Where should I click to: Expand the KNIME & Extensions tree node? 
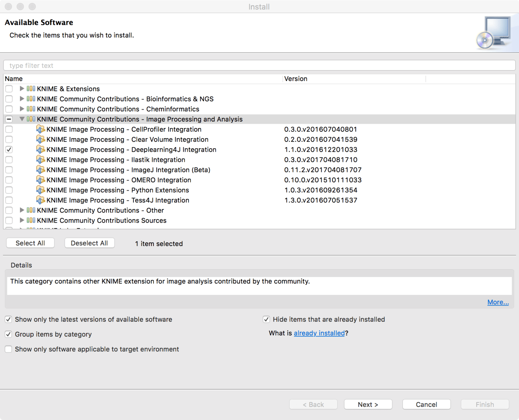22,89
